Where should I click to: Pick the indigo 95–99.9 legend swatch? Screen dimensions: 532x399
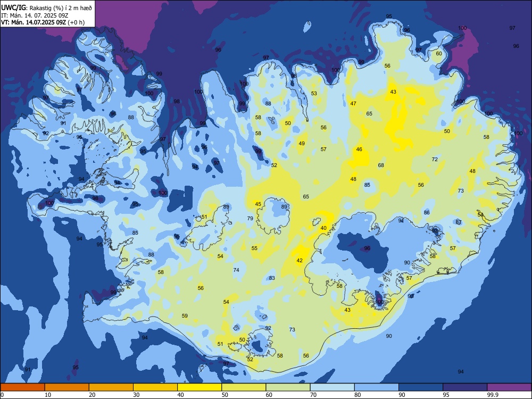click(465, 387)
